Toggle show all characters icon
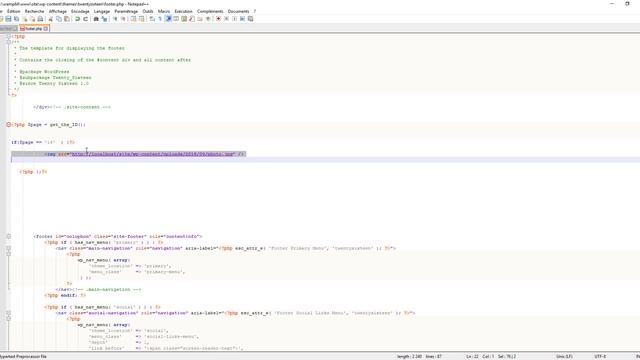This screenshot has width=640, height=360. click(x=160, y=19)
